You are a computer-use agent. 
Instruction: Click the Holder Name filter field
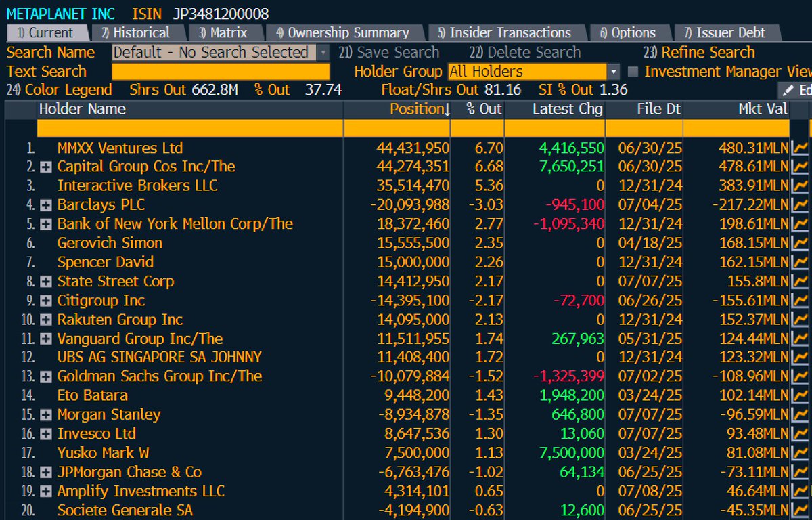190,128
